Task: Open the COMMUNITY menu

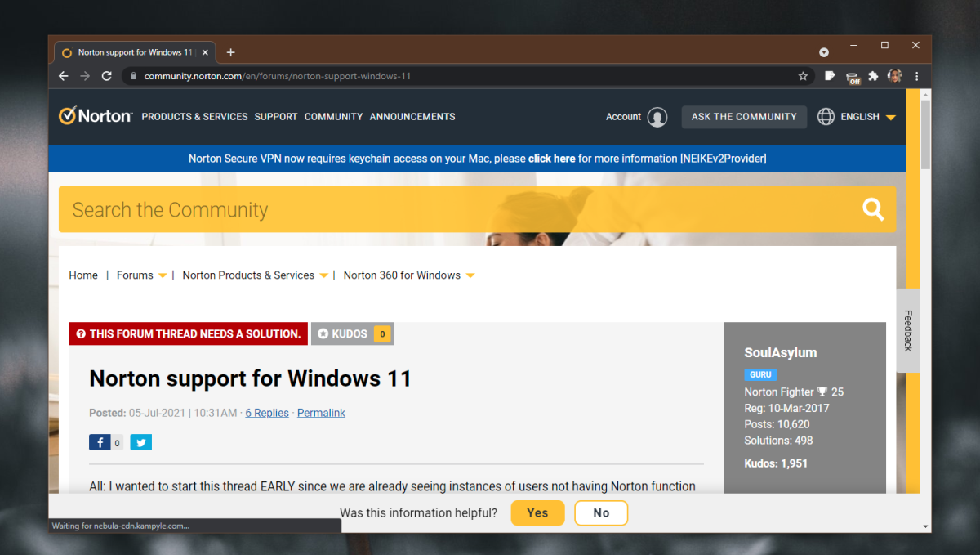Action: pyautogui.click(x=333, y=117)
